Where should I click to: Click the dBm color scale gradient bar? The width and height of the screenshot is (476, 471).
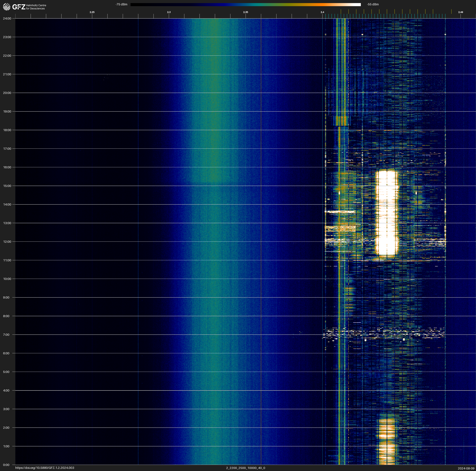pyautogui.click(x=245, y=4)
